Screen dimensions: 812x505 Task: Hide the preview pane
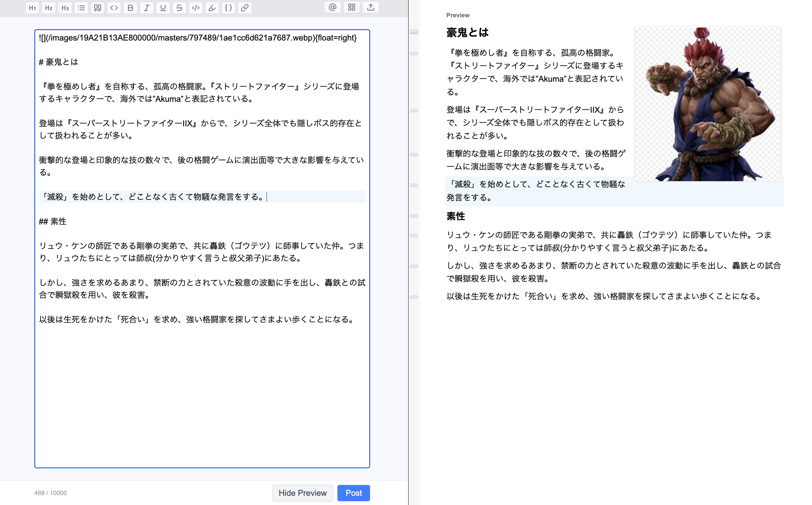click(303, 493)
